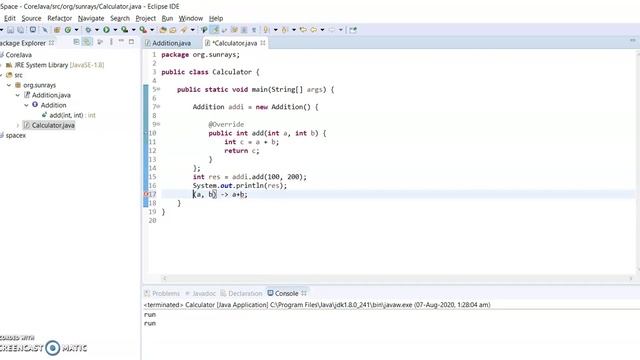Screen dimensions: 640x360
Task: Click the Last Edit Location toolbar icon
Action: [x=303, y=30]
